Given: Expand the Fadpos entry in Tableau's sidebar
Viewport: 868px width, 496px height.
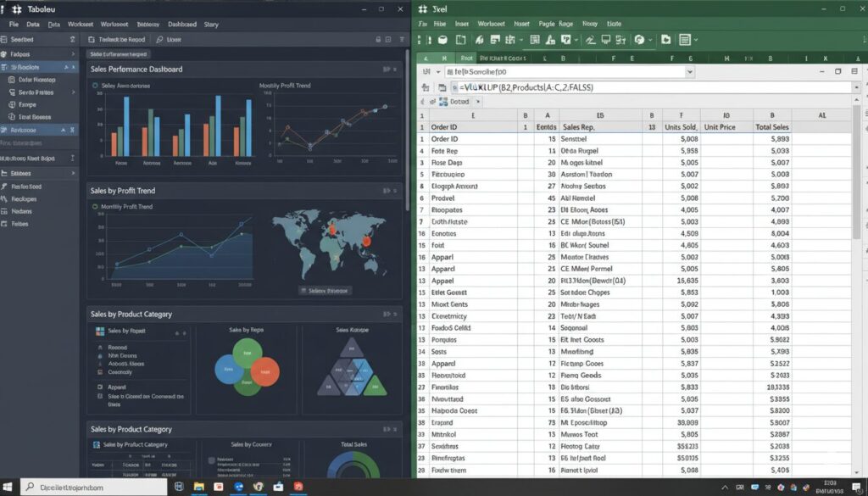Looking at the screenshot, I should (73, 53).
